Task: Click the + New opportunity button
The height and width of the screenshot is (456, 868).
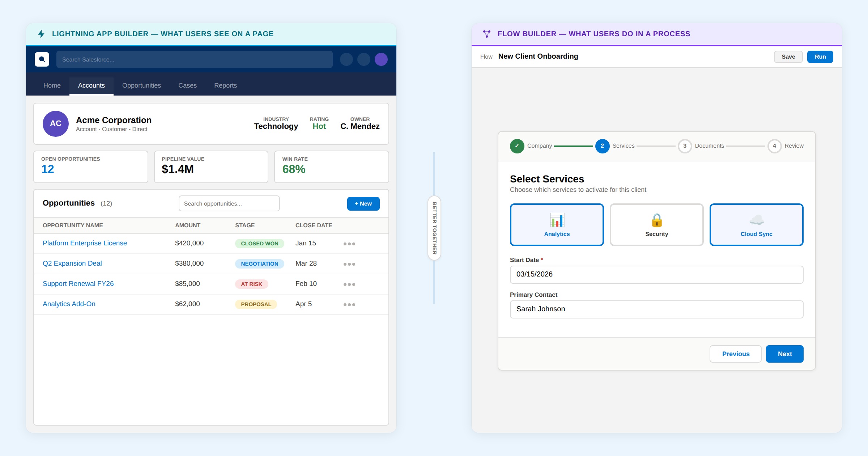Action: click(x=363, y=204)
